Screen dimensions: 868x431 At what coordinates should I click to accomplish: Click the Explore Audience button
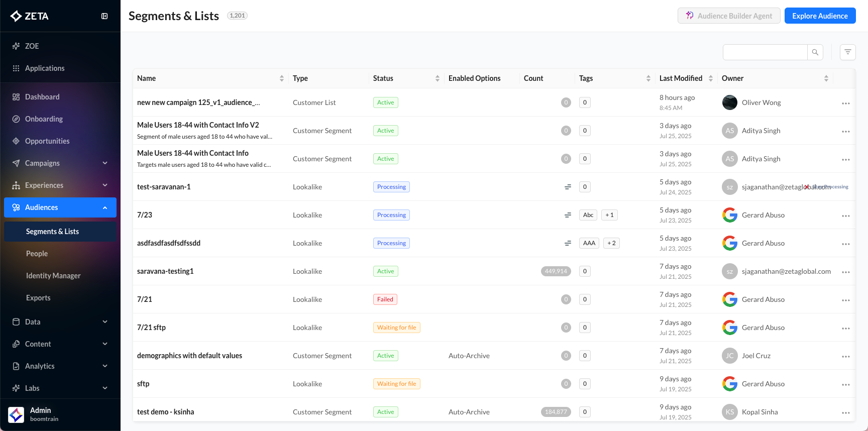tap(820, 16)
